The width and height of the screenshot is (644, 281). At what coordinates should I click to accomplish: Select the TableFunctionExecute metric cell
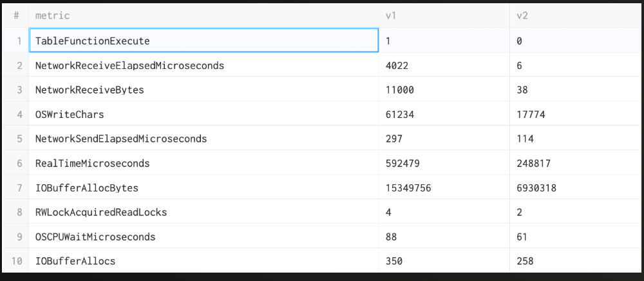click(x=204, y=41)
